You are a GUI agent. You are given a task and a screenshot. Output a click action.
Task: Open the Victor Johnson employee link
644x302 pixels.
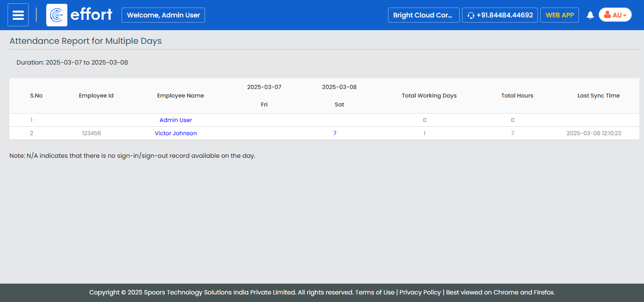176,133
